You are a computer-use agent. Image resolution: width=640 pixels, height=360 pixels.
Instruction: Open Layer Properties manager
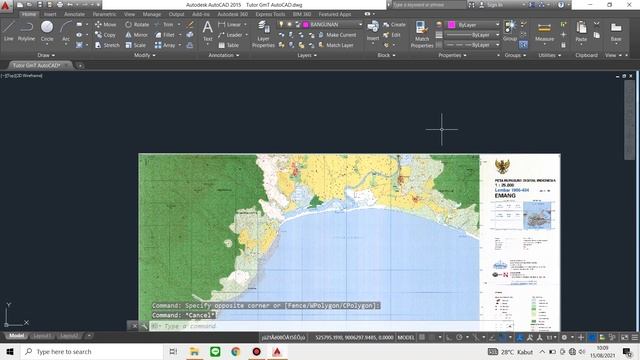click(x=263, y=34)
